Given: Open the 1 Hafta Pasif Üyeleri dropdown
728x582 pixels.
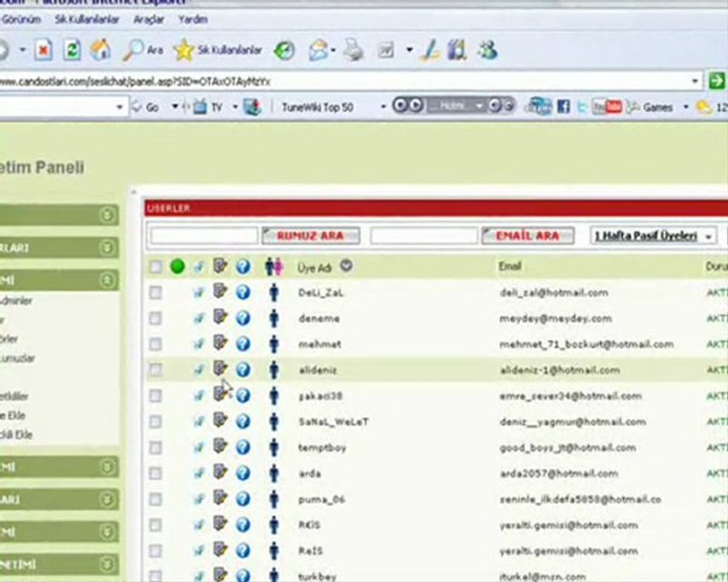Looking at the screenshot, I should 653,236.
